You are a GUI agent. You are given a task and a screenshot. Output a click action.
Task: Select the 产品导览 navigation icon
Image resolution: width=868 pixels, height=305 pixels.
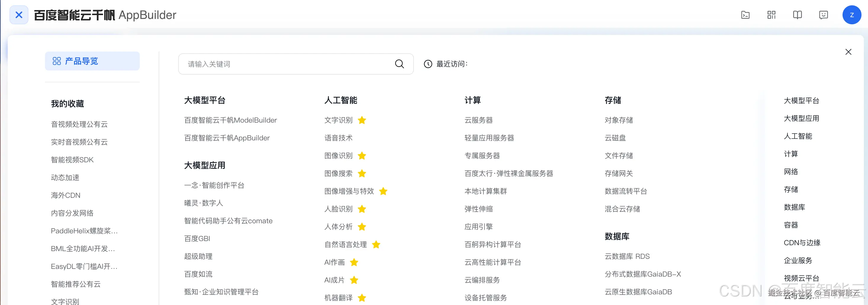click(x=57, y=61)
